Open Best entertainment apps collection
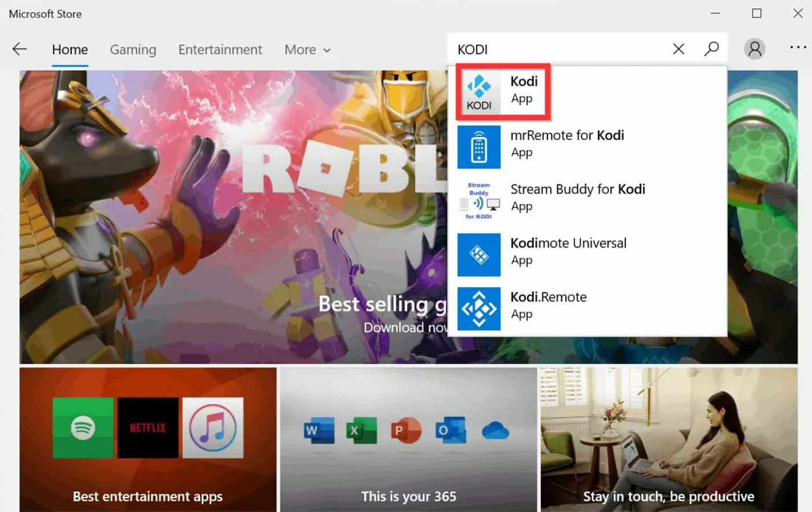 [x=148, y=440]
